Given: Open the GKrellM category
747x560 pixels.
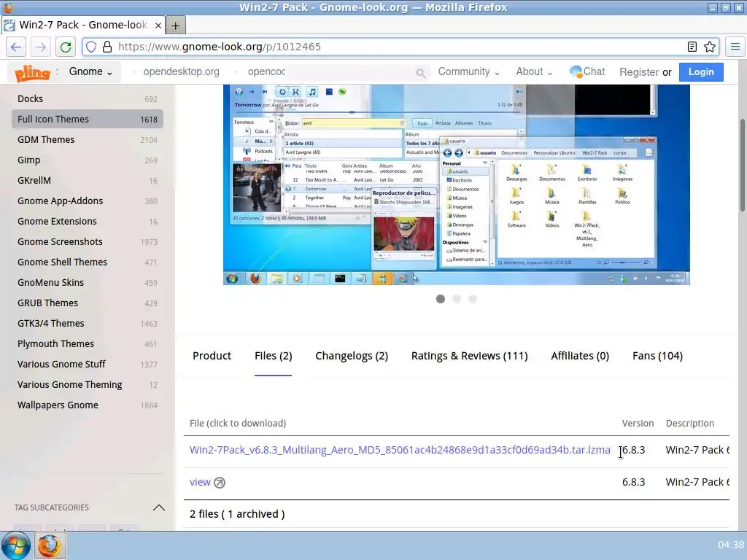Looking at the screenshot, I should 88,181.
